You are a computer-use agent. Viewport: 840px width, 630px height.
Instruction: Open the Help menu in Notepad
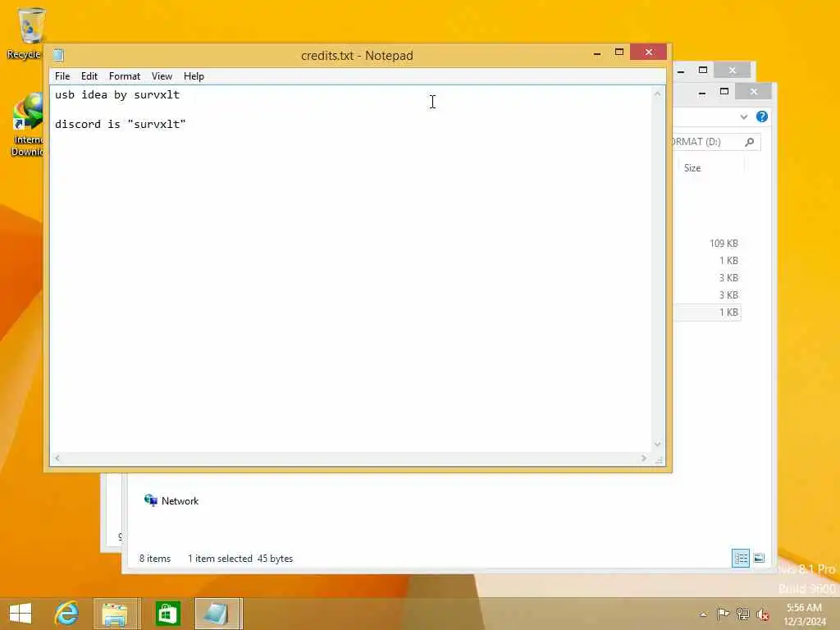point(194,76)
